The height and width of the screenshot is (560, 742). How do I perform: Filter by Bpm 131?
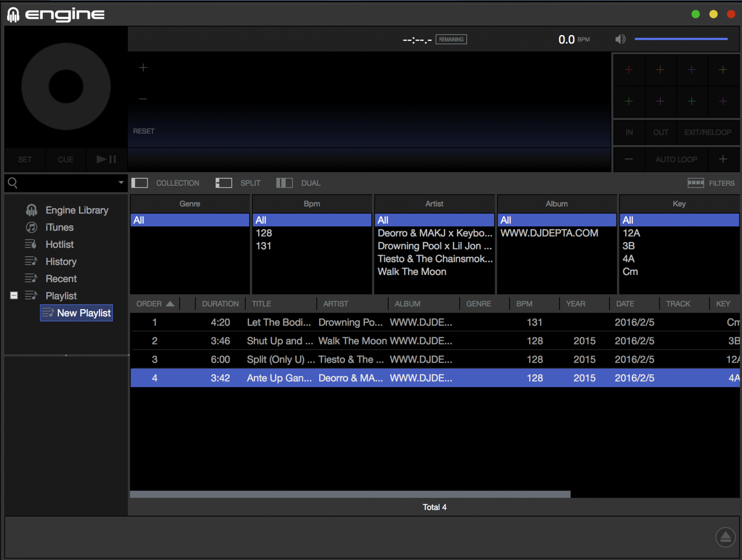click(x=312, y=246)
